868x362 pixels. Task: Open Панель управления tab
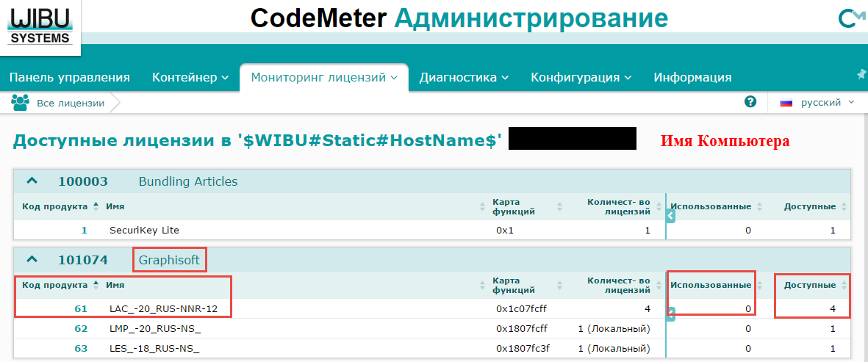pyautogui.click(x=70, y=77)
